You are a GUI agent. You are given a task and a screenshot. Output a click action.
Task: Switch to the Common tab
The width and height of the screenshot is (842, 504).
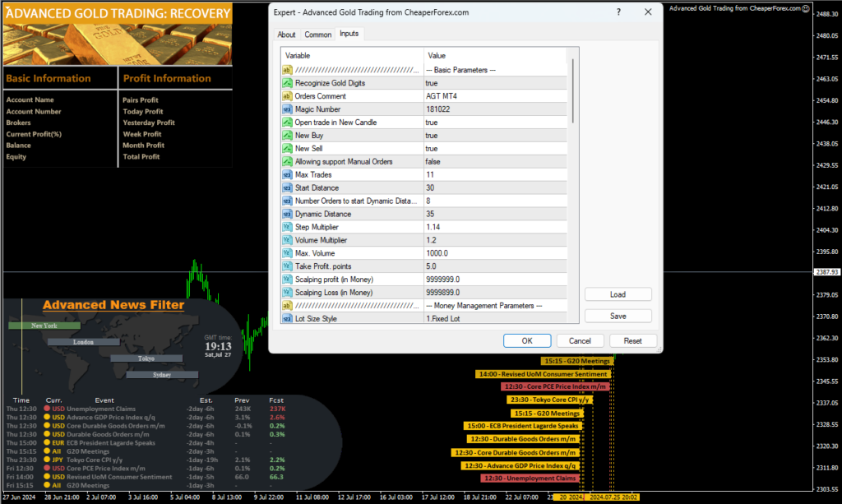coord(317,35)
